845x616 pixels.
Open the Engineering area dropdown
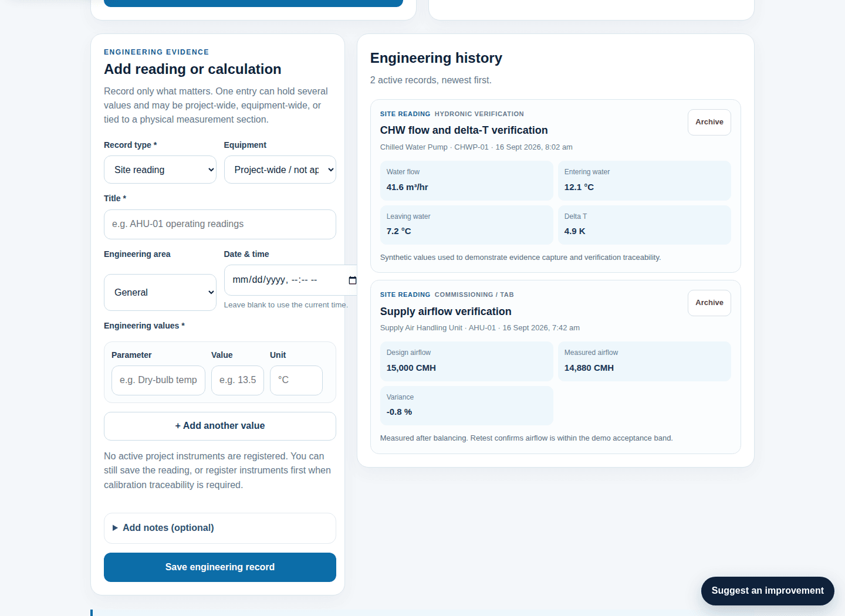pos(160,292)
